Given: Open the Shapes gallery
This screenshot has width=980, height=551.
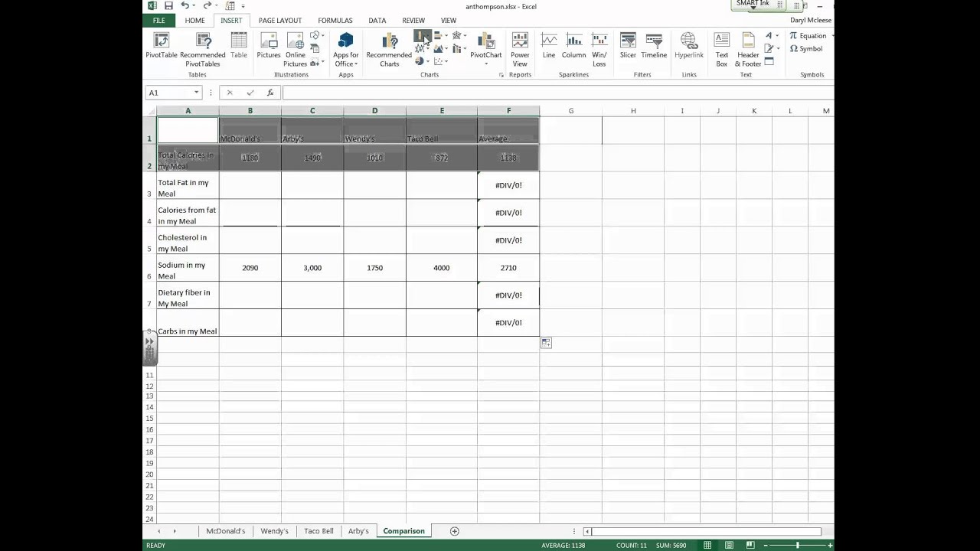Looking at the screenshot, I should click(x=317, y=36).
